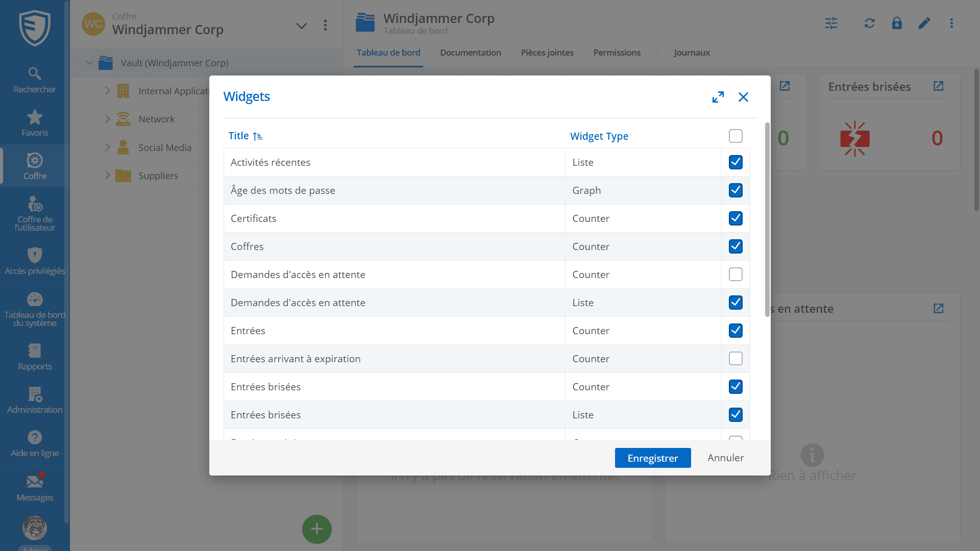The width and height of the screenshot is (980, 551).
Task: Switch to the Documentation tab
Action: click(x=470, y=53)
